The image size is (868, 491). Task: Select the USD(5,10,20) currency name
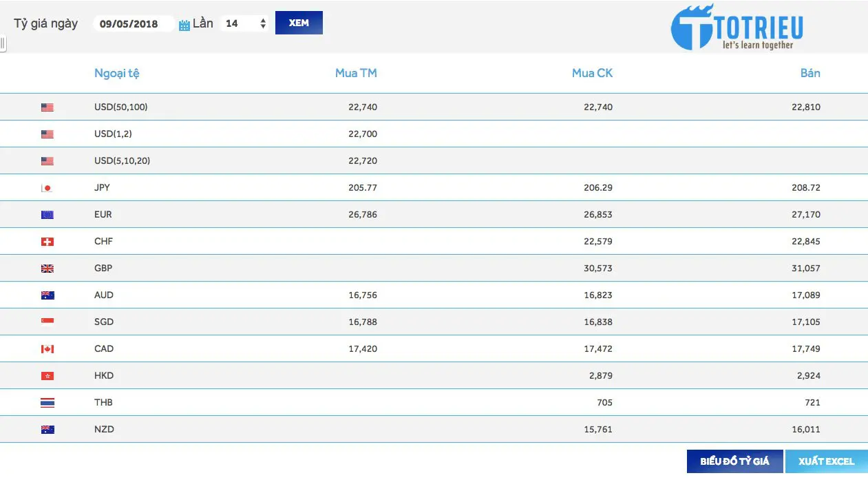coord(122,160)
